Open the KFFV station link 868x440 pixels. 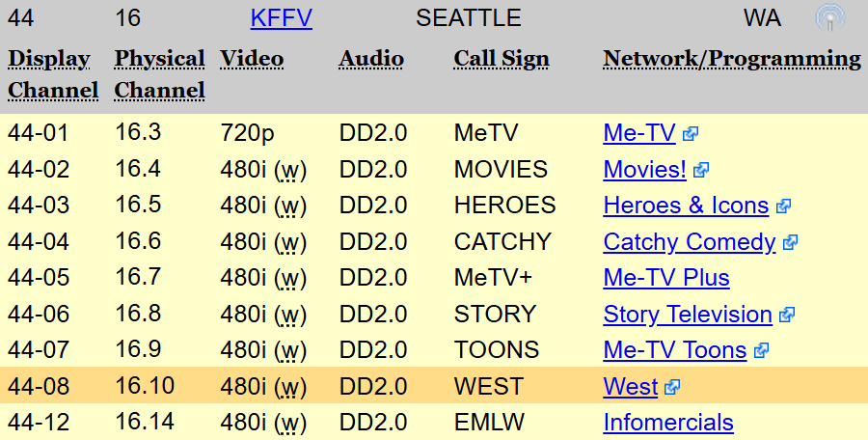point(281,17)
